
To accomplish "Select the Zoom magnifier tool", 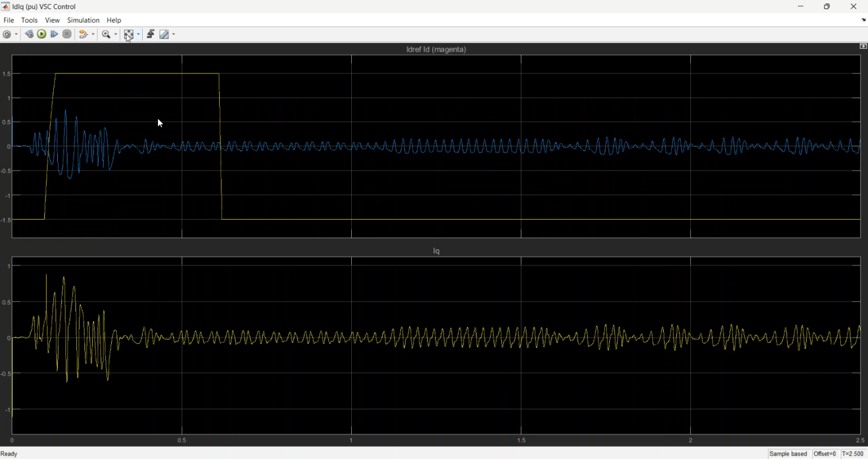I will pyautogui.click(x=106, y=35).
